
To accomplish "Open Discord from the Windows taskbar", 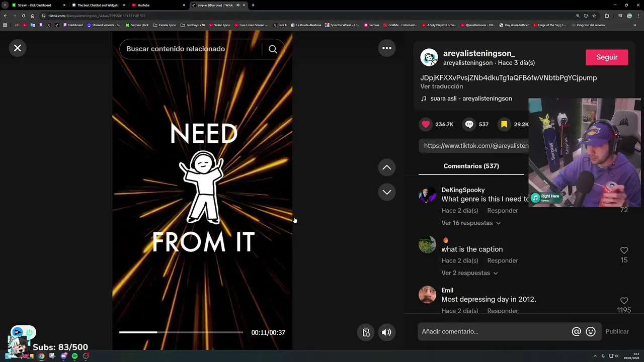I will [x=63, y=356].
